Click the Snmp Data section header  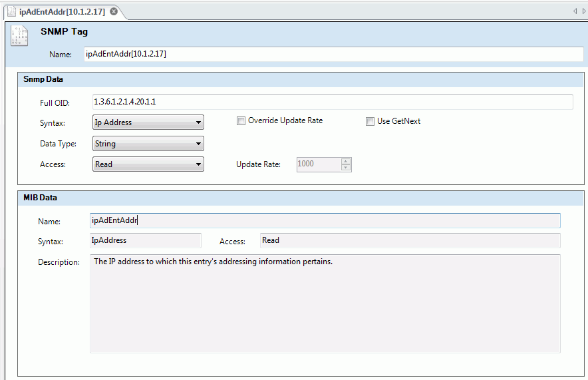coord(43,79)
